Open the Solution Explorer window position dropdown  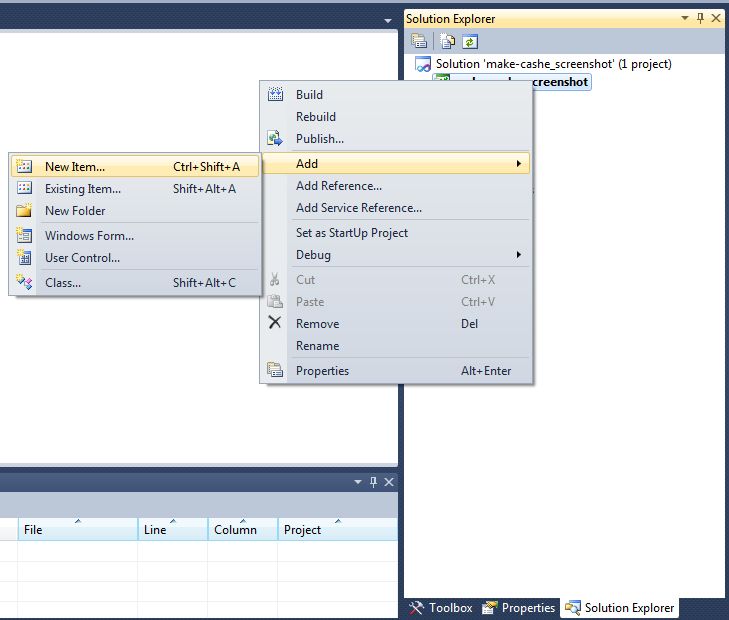point(685,18)
